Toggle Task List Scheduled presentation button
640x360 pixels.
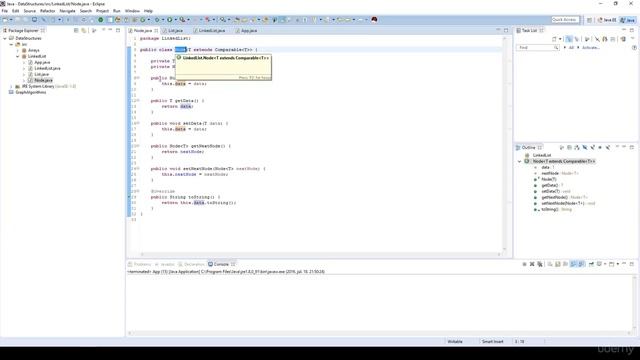pos(576,39)
